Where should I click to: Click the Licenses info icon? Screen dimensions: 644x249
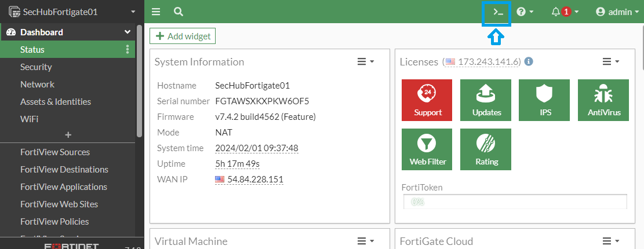point(529,61)
